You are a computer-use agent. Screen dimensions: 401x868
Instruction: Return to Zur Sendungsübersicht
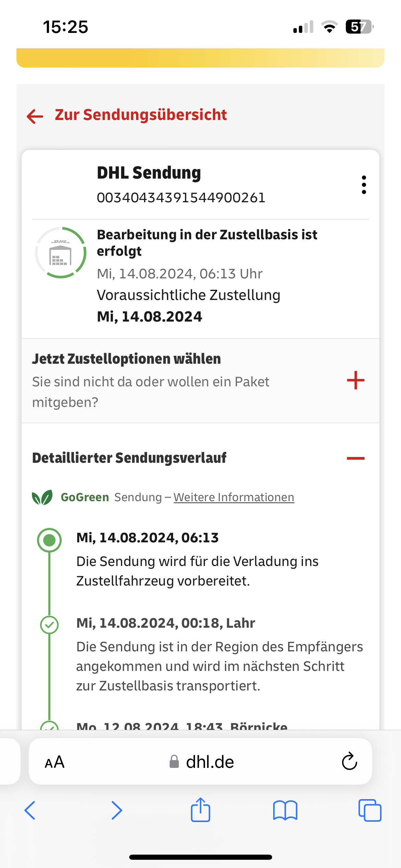(x=141, y=115)
